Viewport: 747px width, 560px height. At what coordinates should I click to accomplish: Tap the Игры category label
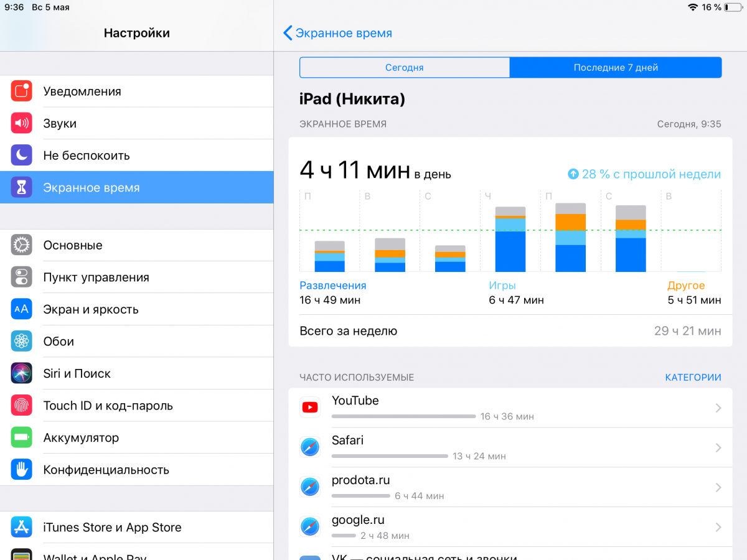[x=502, y=286]
